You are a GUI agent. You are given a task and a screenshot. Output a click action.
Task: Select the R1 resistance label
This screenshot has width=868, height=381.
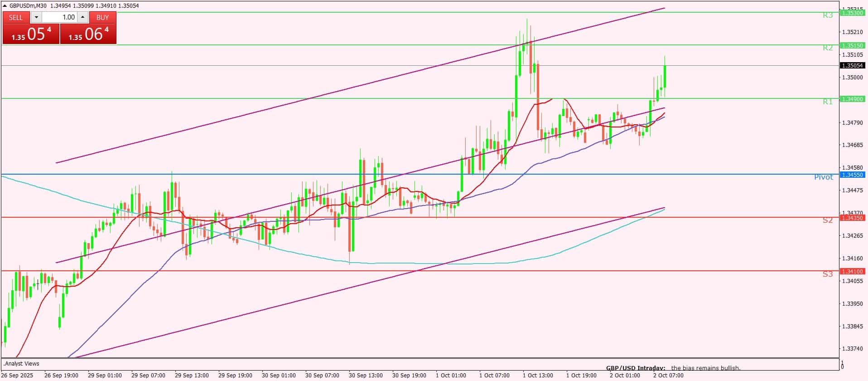[827, 102]
